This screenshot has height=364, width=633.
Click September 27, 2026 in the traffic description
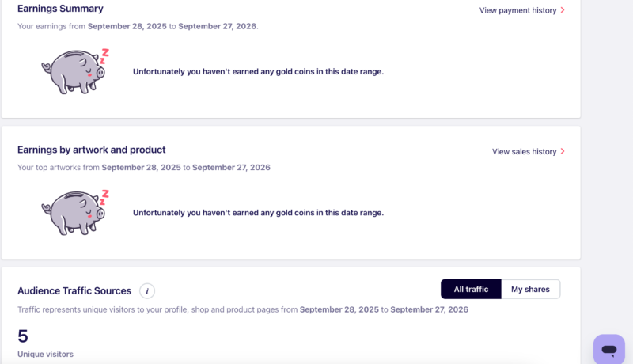[429, 309]
